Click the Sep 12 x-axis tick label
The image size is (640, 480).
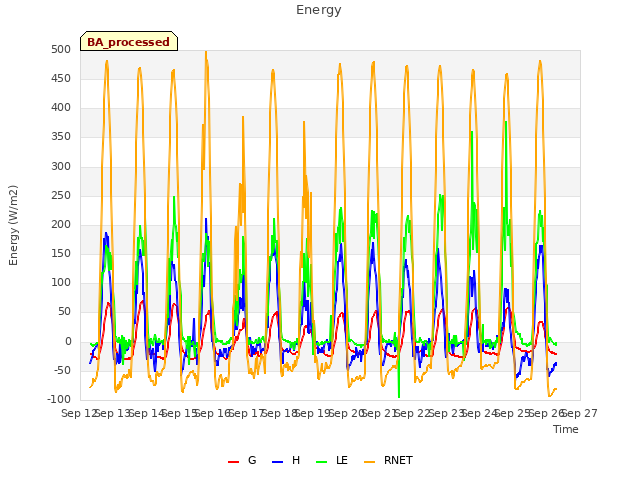(80, 414)
